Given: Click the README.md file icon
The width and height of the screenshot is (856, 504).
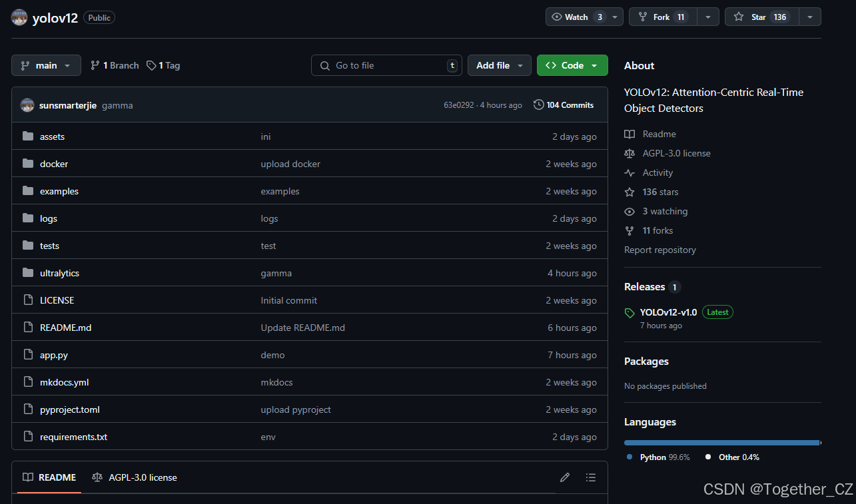Looking at the screenshot, I should [28, 328].
